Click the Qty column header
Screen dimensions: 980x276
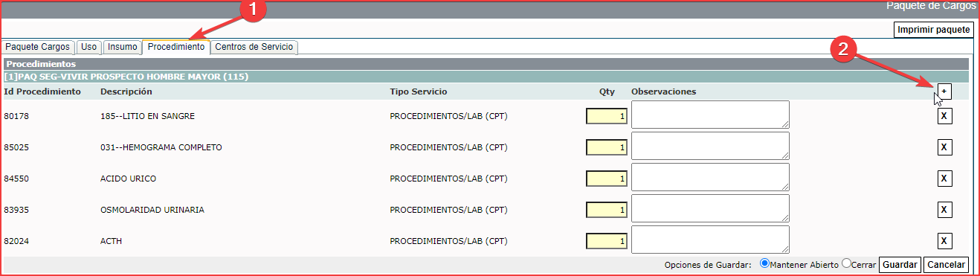(607, 92)
